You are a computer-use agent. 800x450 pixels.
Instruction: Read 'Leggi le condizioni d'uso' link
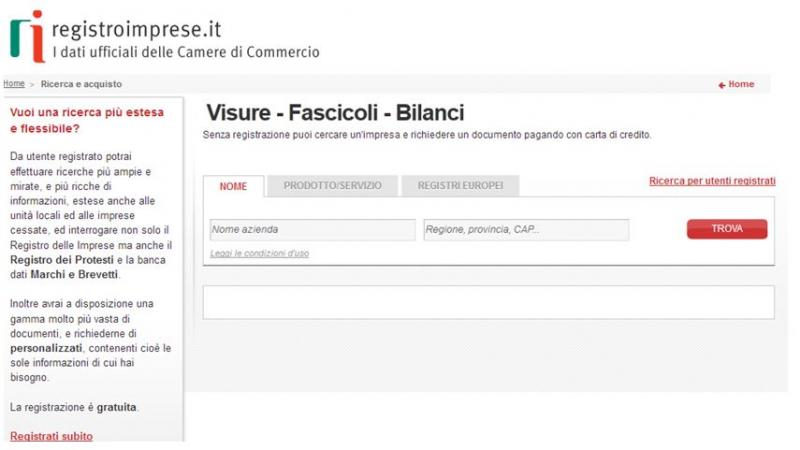point(259,254)
